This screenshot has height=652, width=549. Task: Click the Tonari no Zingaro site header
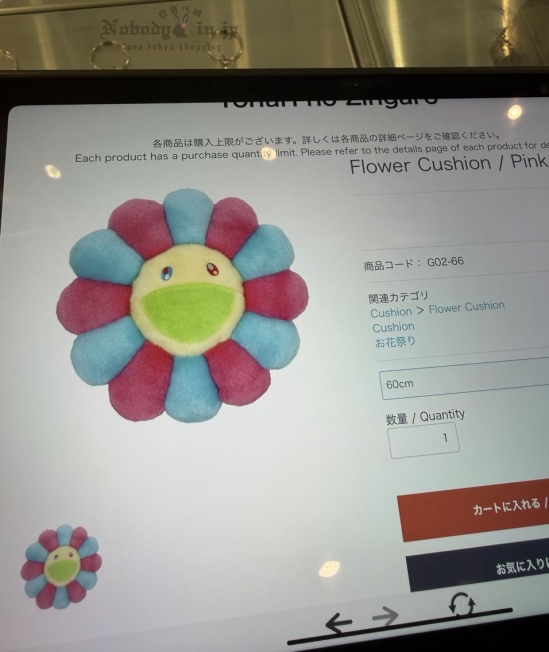328,101
